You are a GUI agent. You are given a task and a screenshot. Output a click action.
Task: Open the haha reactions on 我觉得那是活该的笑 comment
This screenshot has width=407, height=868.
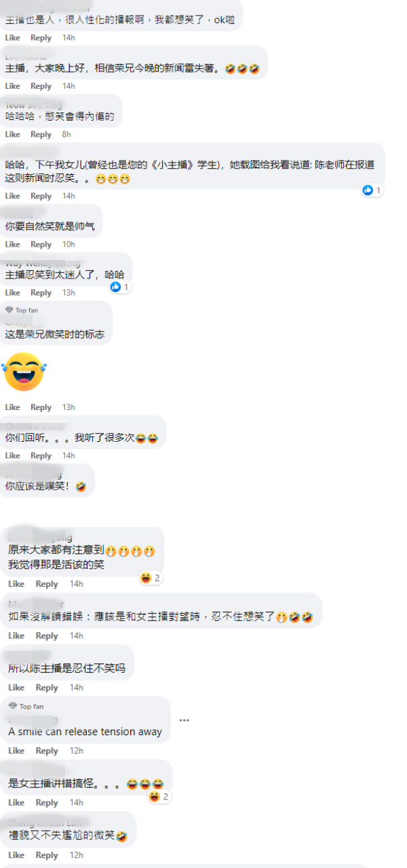tap(151, 578)
